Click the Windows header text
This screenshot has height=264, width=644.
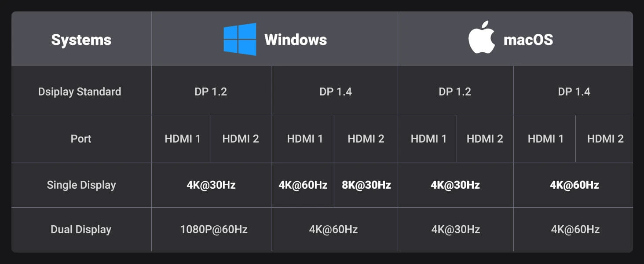[x=296, y=40]
